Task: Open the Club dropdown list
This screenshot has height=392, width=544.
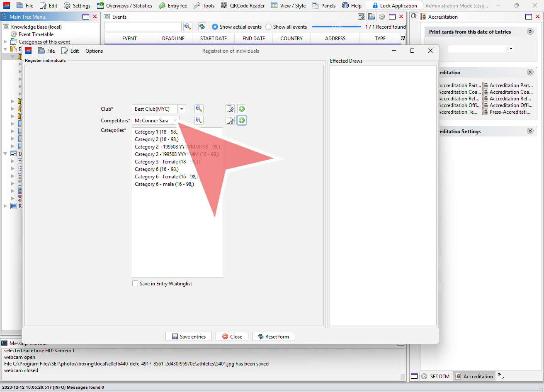Action: tap(182, 109)
